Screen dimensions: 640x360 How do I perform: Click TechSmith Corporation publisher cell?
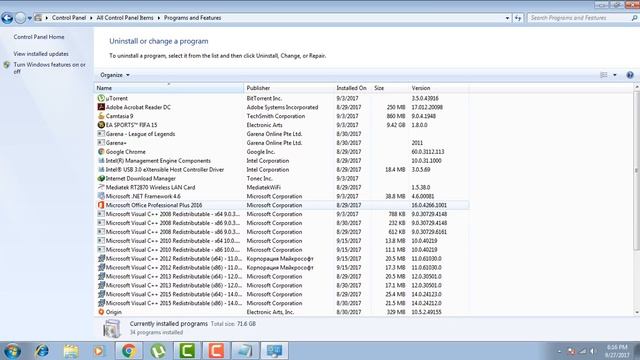click(276, 116)
